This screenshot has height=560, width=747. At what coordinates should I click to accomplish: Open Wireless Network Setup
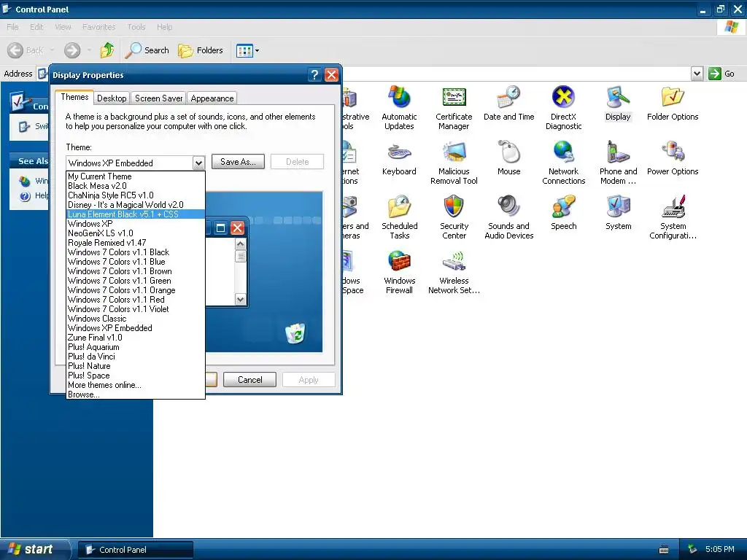coord(454,272)
